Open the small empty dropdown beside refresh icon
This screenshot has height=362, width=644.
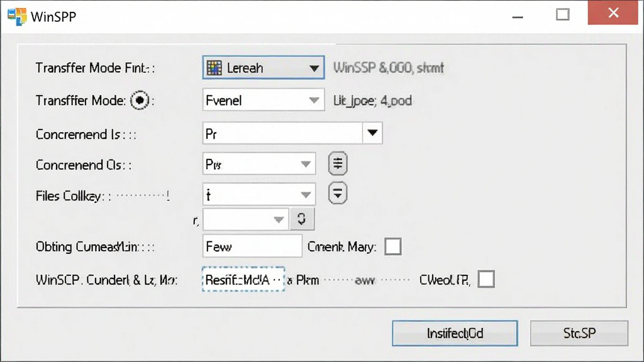point(246,219)
